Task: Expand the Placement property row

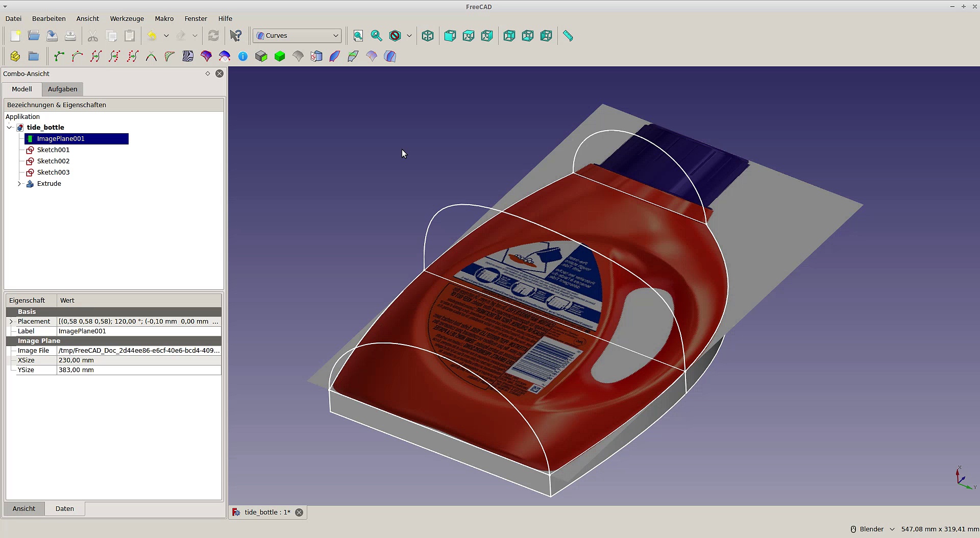Action: click(11, 322)
